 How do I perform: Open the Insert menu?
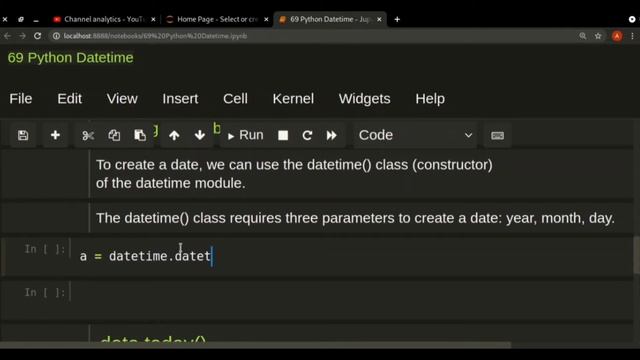pos(180,98)
